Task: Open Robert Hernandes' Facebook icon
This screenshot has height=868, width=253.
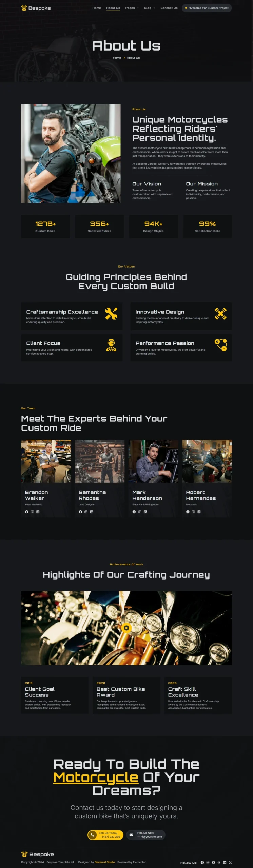Action: [x=188, y=512]
